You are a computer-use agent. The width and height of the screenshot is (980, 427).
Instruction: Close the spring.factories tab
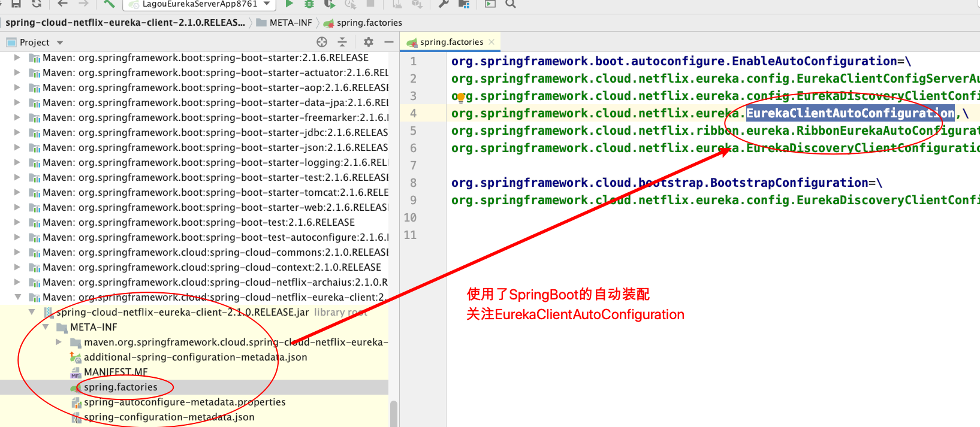pos(491,42)
